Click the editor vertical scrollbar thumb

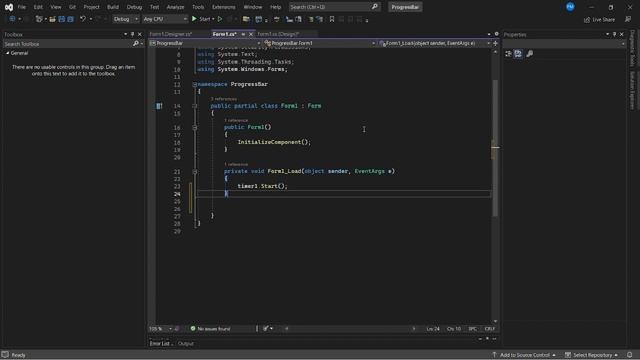point(495,147)
